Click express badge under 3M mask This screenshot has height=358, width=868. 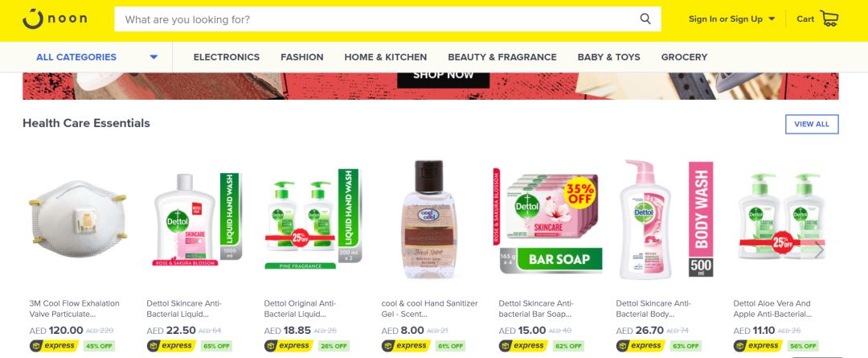(54, 346)
